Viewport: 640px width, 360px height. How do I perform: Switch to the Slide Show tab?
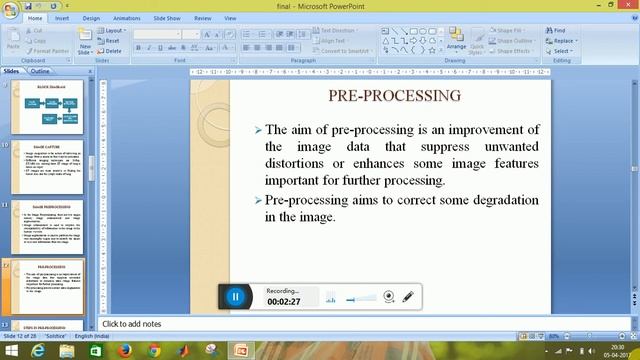click(167, 18)
